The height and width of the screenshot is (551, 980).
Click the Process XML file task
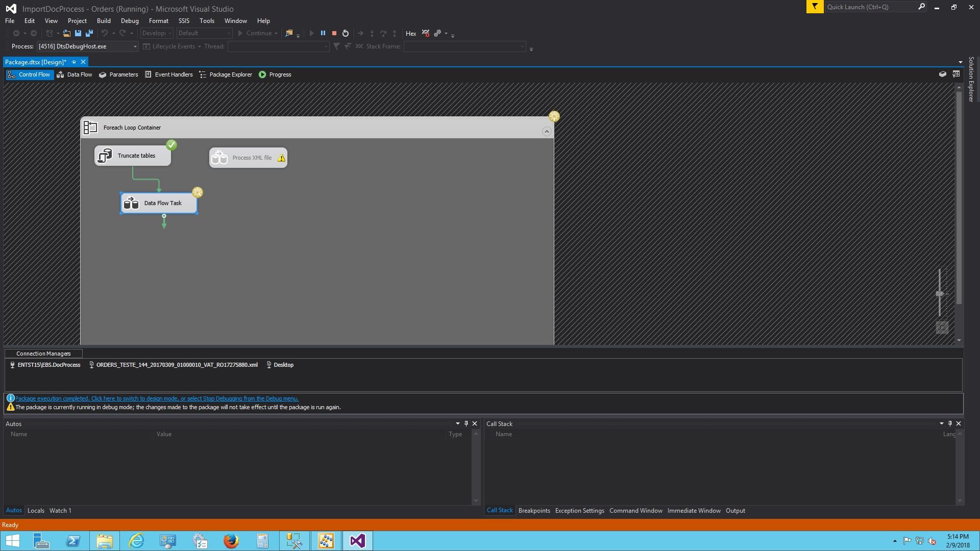(x=248, y=158)
